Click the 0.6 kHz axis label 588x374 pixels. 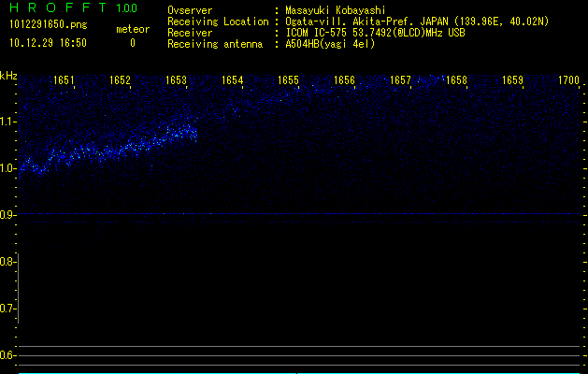pos(7,355)
